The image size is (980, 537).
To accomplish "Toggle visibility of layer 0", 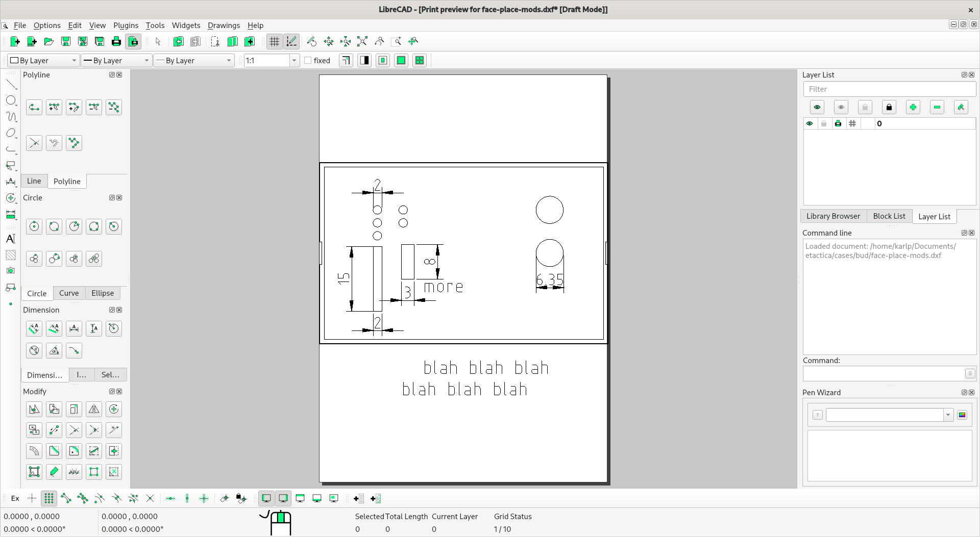I will tap(810, 123).
